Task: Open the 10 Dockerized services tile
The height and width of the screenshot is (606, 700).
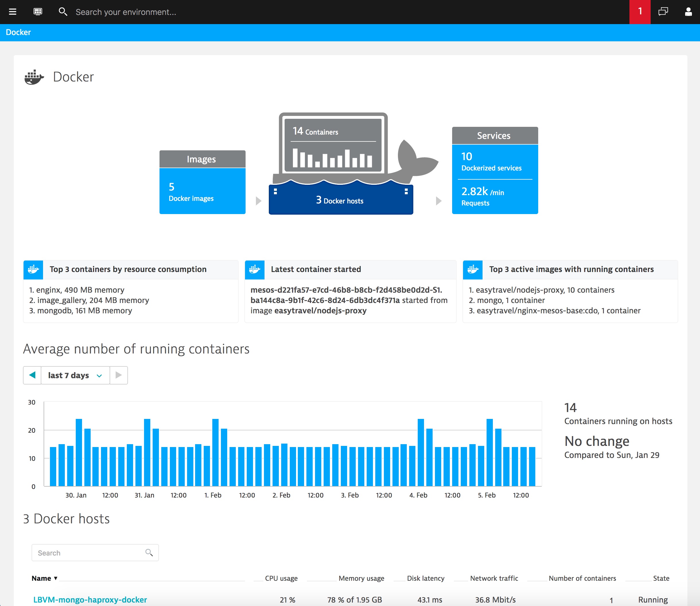Action: pos(491,161)
